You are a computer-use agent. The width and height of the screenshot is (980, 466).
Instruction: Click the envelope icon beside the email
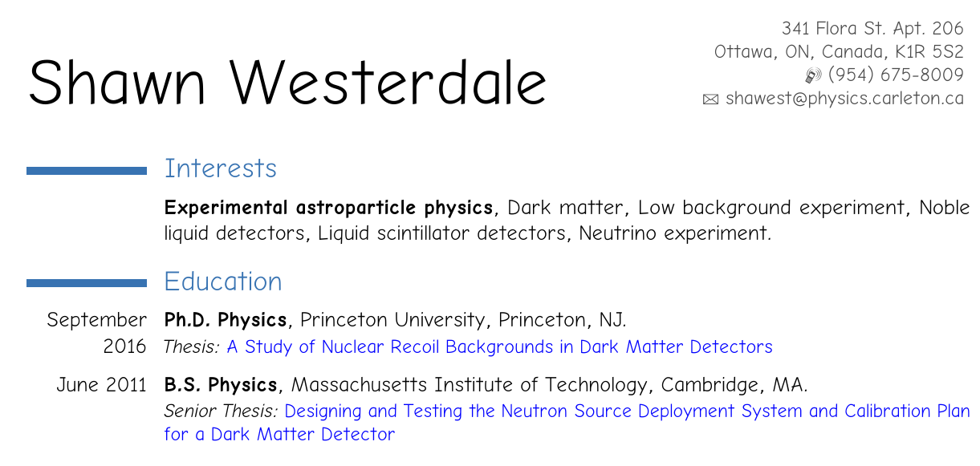coord(710,100)
